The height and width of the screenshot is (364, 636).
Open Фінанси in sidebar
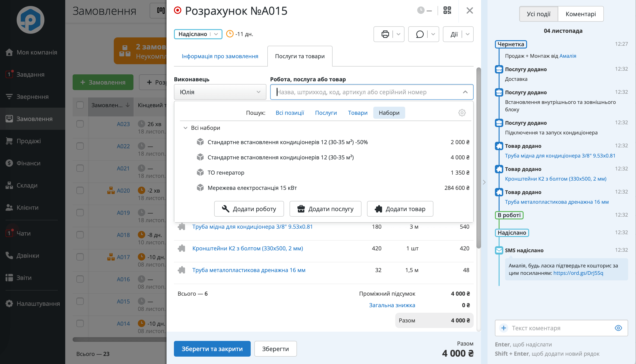33,163
